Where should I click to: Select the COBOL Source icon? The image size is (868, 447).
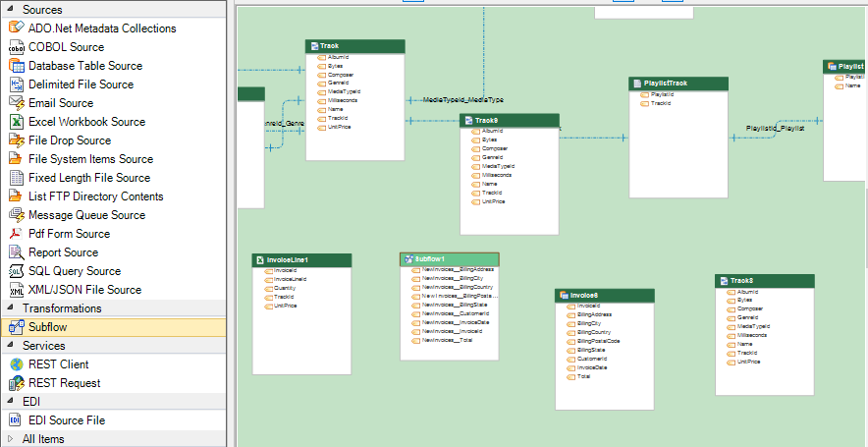(16, 47)
